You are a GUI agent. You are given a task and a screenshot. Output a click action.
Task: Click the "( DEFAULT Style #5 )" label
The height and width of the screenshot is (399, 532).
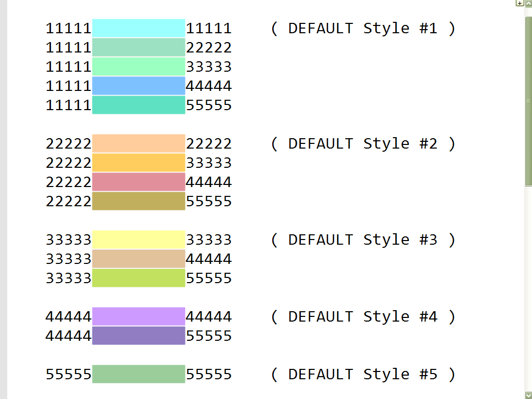(363, 375)
